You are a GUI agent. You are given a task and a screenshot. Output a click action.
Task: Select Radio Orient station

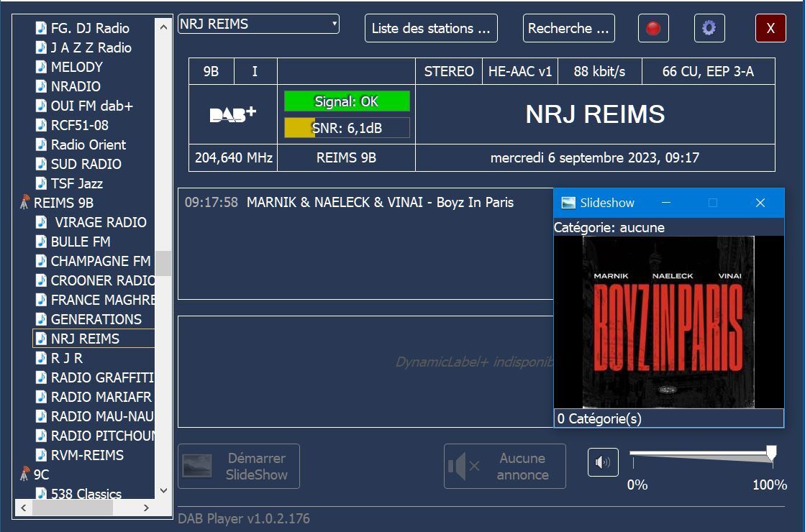click(88, 145)
